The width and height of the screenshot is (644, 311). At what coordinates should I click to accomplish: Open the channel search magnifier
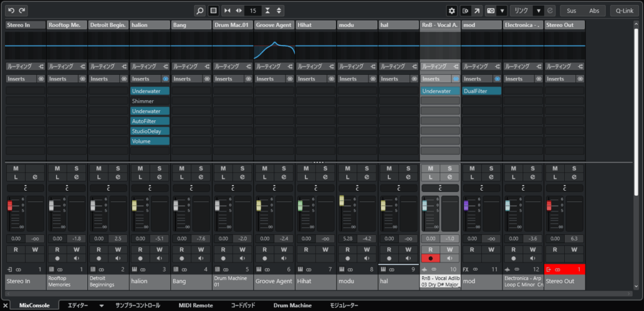click(199, 11)
